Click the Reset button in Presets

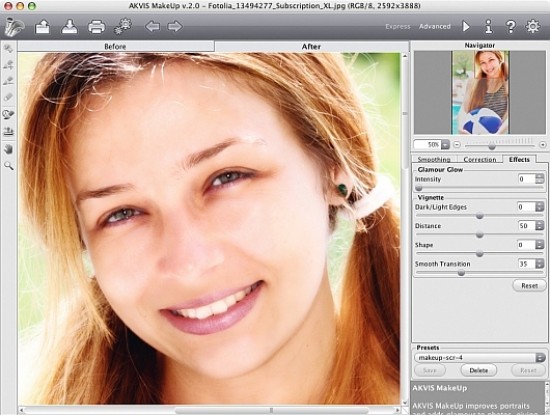tap(528, 370)
